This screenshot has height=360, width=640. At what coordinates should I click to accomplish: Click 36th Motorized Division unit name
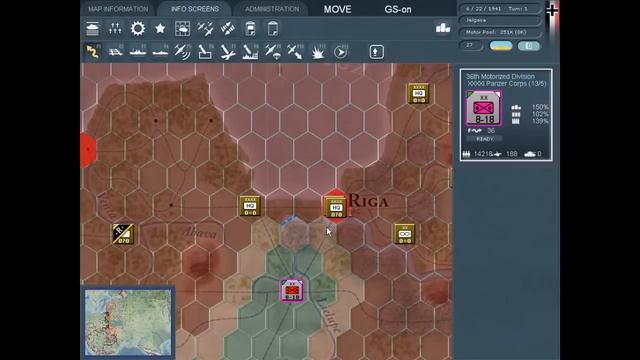500,76
